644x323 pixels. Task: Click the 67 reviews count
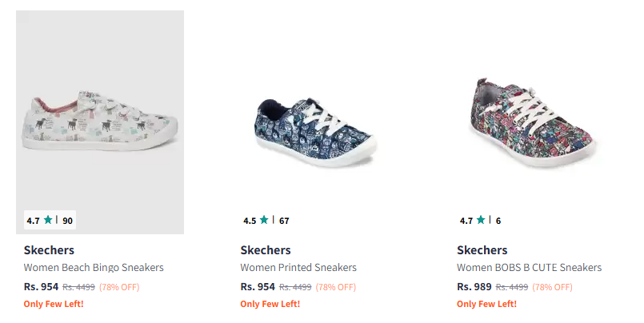point(284,221)
